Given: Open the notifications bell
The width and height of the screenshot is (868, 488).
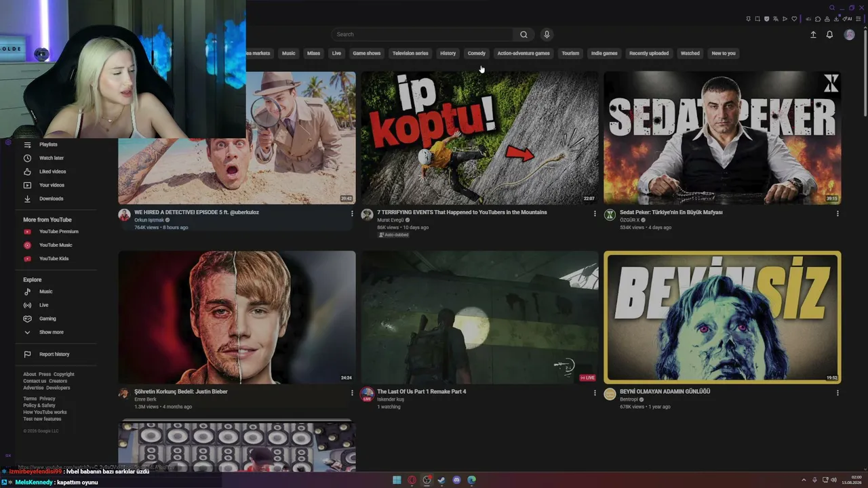Looking at the screenshot, I should coord(829,35).
